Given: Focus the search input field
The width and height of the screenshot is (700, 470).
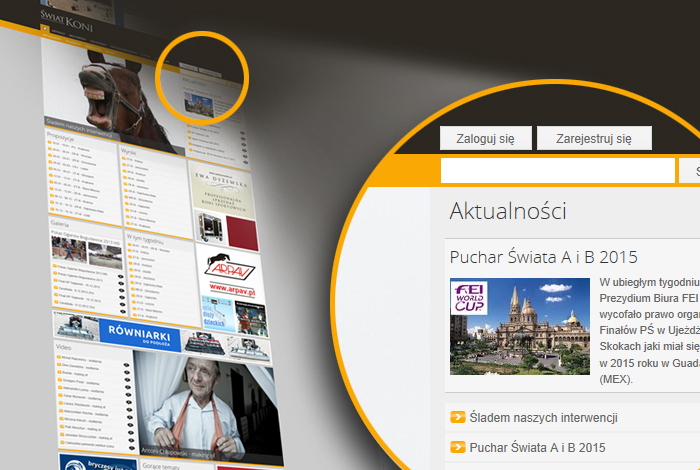Looking at the screenshot, I should coord(557,171).
